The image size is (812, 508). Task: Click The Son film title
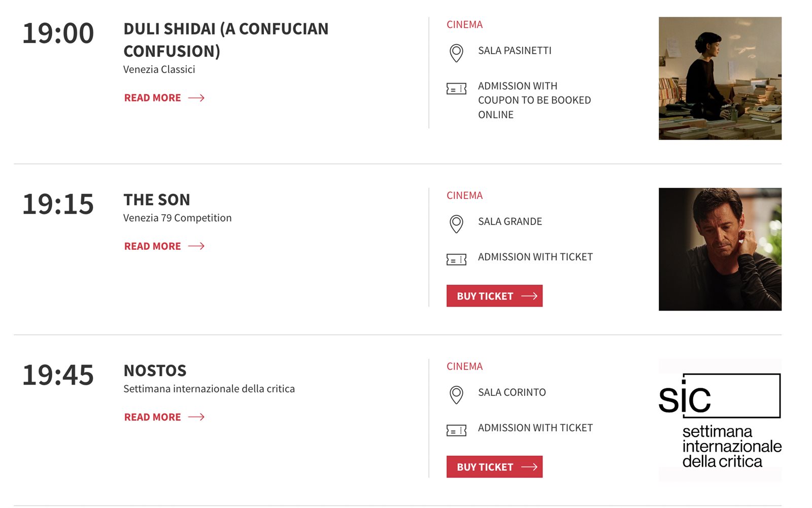tap(157, 200)
